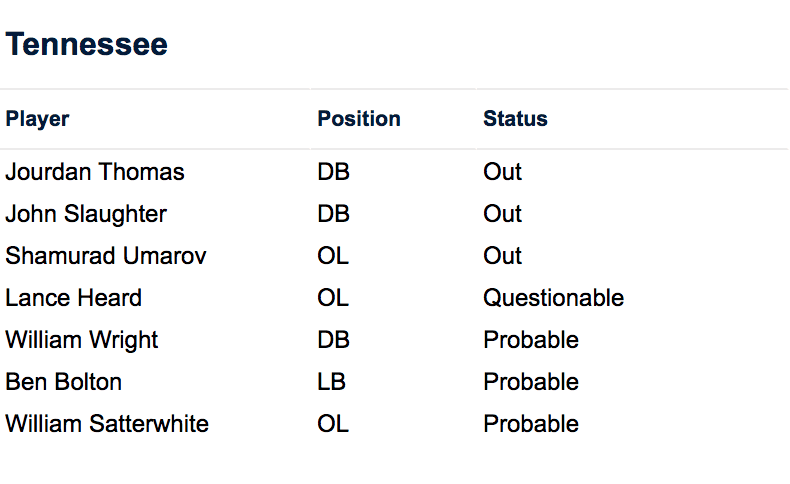Click the Status column header
Image resolution: width=790 pixels, height=484 pixels.
[x=515, y=119]
